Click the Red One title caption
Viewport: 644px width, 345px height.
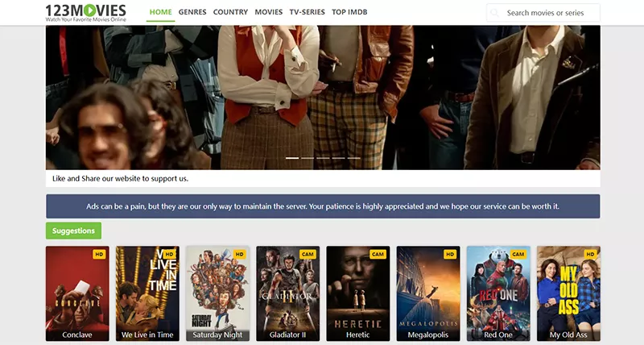point(498,335)
